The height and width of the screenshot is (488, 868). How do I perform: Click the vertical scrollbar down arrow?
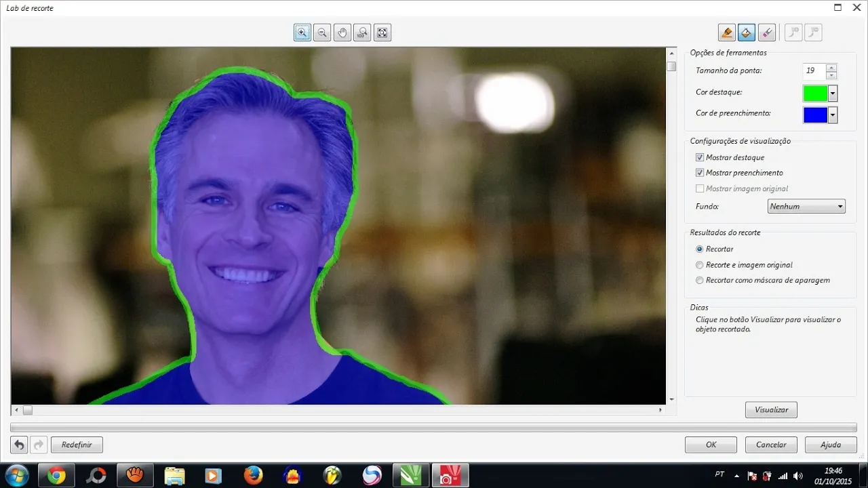click(671, 399)
